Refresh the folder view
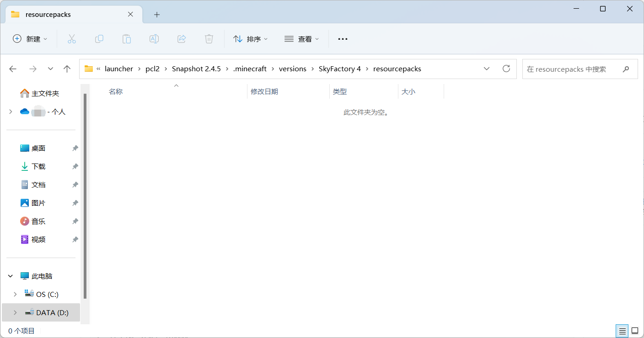This screenshot has height=338, width=644. coord(506,69)
